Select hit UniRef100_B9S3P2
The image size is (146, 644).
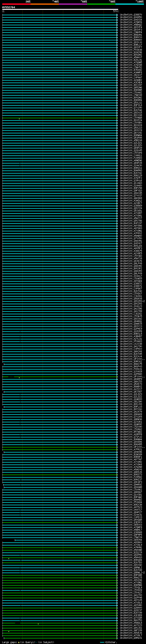coord(131,268)
